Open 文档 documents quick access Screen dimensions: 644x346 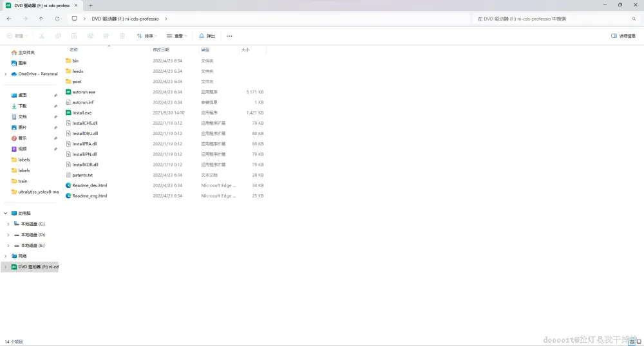[19, 117]
